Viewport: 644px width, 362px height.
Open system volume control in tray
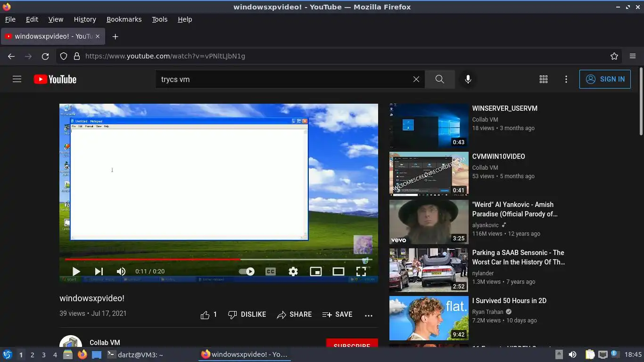coord(573,354)
